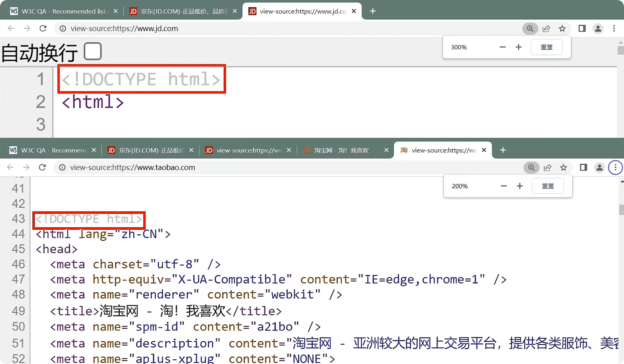View site information icon beside the taobao.com URL
The height and width of the screenshot is (364, 624).
[62, 168]
